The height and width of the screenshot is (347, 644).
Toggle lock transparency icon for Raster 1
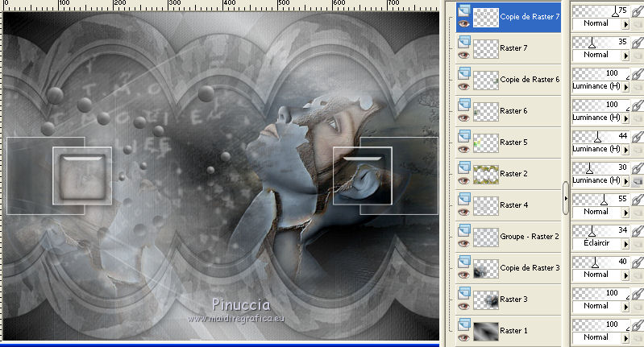(x=638, y=338)
